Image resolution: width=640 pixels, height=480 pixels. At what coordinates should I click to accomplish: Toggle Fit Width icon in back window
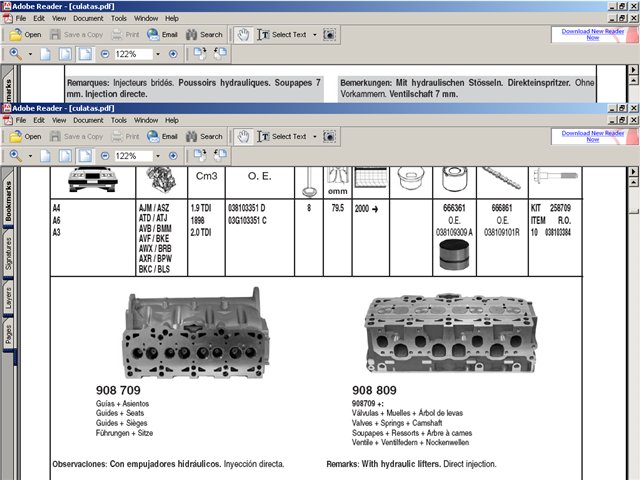pyautogui.click(x=85, y=54)
